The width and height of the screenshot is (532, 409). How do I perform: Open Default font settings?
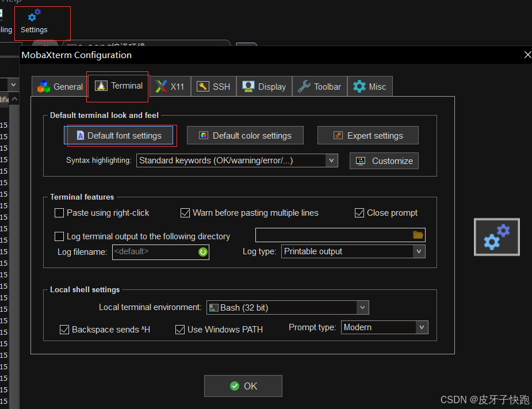point(118,135)
